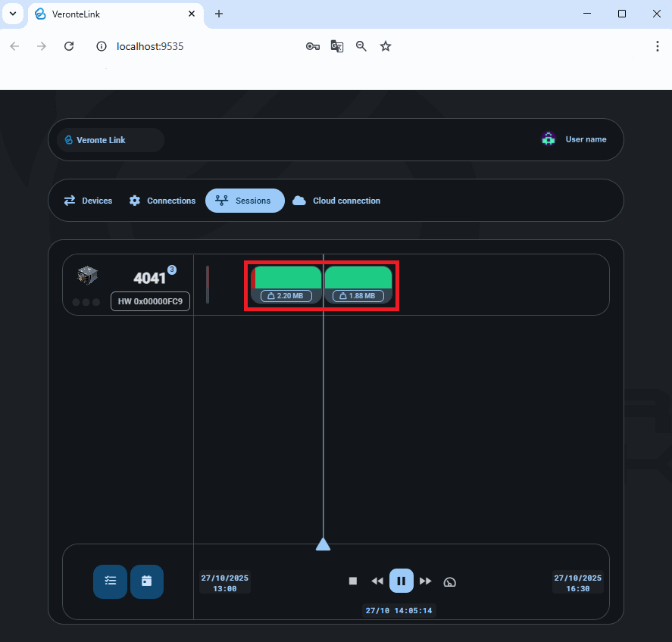Select the 2.20 MB session block
The height and width of the screenshot is (642, 672).
(286, 279)
